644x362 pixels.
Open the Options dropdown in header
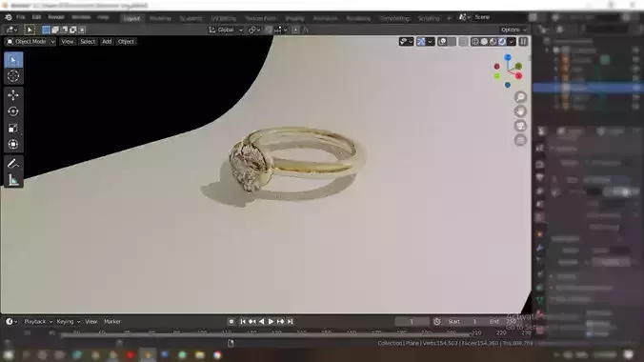tap(513, 30)
